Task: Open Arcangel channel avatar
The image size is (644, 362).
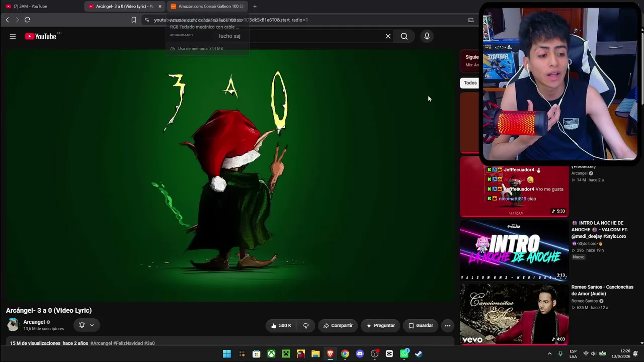Action: (13, 325)
